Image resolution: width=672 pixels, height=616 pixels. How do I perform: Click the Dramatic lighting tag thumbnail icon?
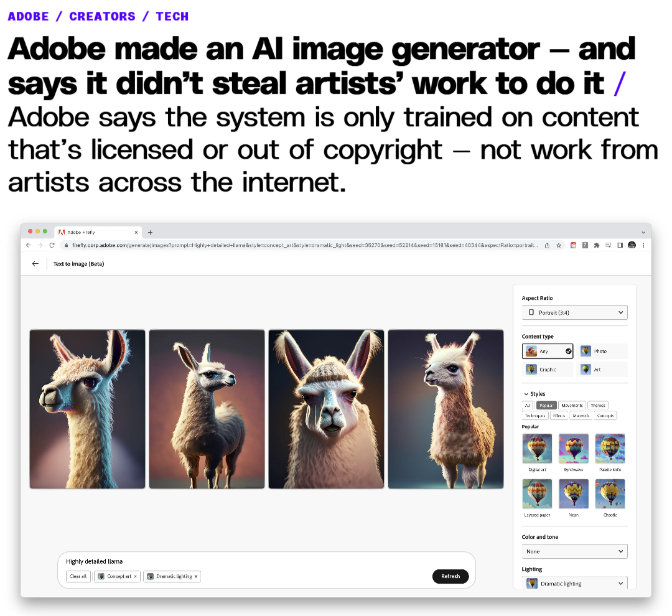(x=150, y=577)
